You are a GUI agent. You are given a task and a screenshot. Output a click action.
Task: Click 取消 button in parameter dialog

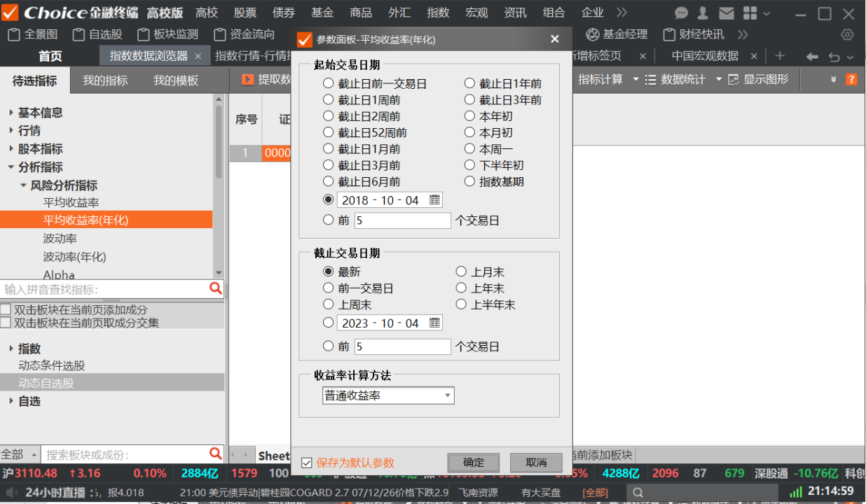point(536,462)
